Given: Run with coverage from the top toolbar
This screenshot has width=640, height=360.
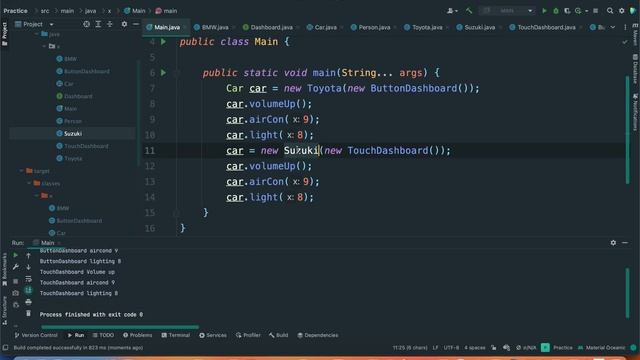Looking at the screenshot, I should pyautogui.click(x=567, y=11).
